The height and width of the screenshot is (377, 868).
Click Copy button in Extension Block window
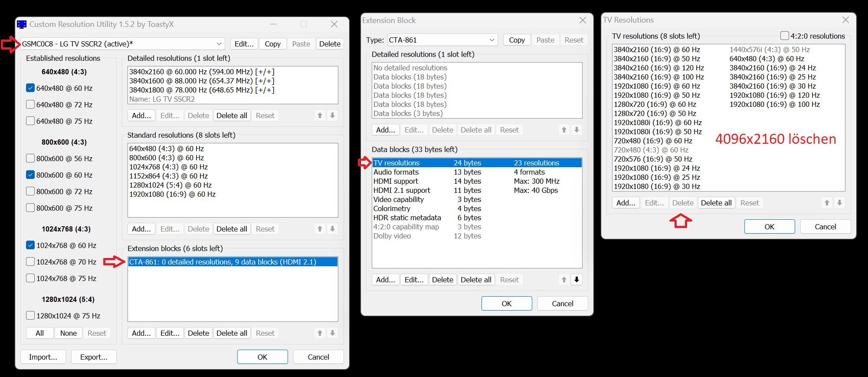click(517, 40)
